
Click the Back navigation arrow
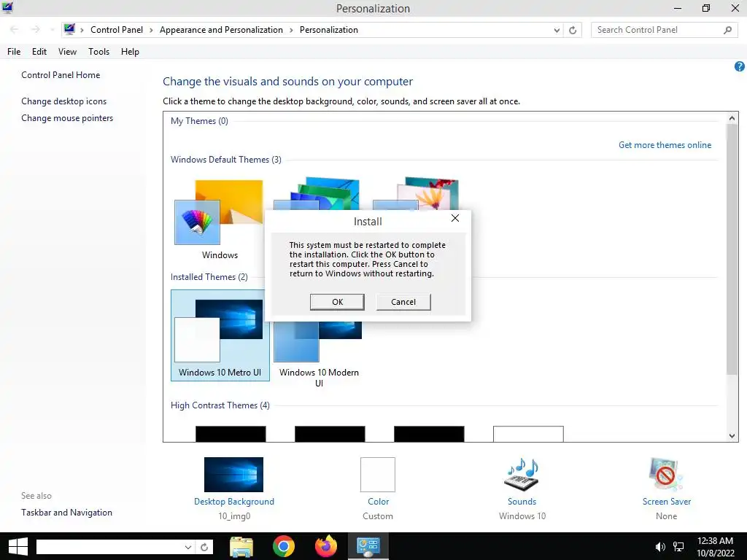point(15,29)
